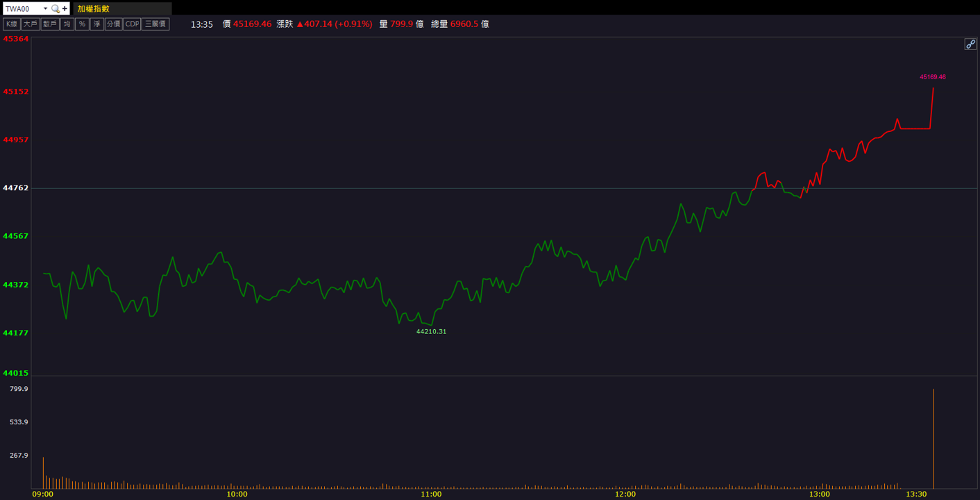The width and height of the screenshot is (980, 500).
Task: Click the 44372 price axis label
Action: coord(16,285)
